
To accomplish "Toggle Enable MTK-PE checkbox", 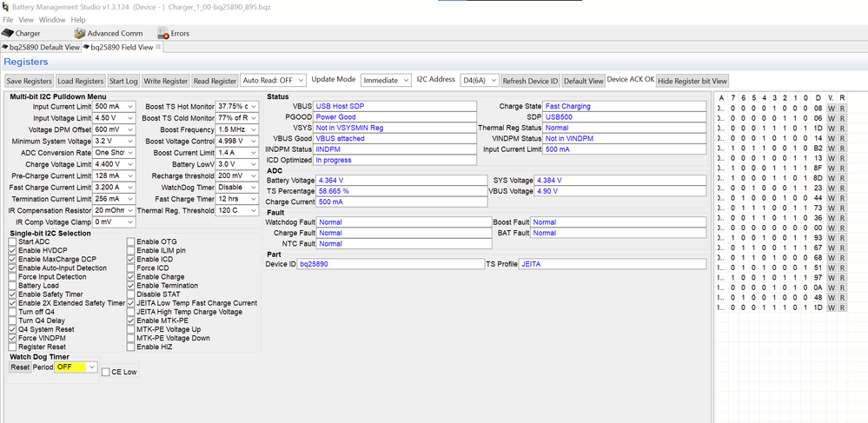I will click(130, 321).
